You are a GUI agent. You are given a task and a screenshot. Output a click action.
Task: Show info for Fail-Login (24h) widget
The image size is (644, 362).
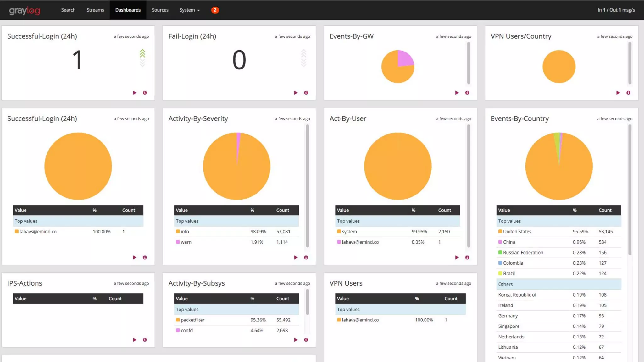(306, 93)
